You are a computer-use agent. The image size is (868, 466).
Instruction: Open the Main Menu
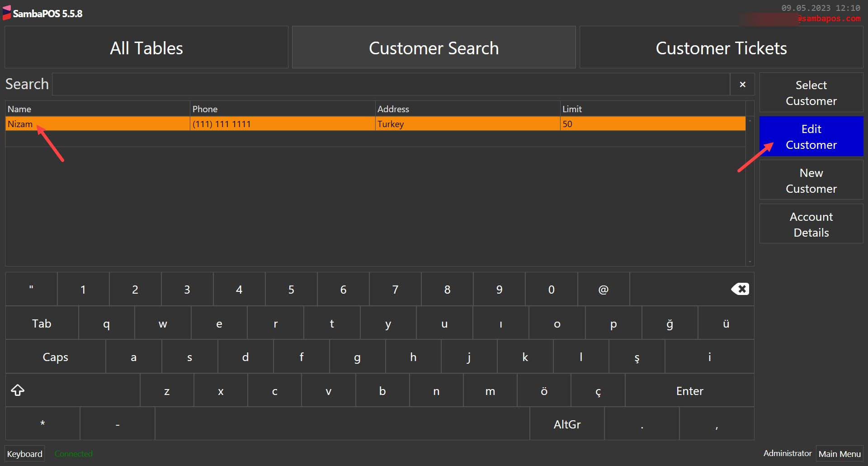[840, 453]
